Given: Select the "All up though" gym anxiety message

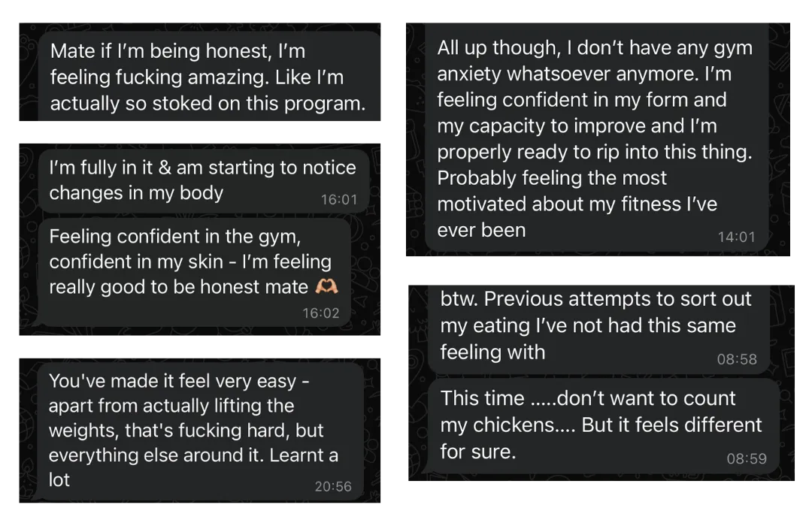Looking at the screenshot, I should pos(594,139).
